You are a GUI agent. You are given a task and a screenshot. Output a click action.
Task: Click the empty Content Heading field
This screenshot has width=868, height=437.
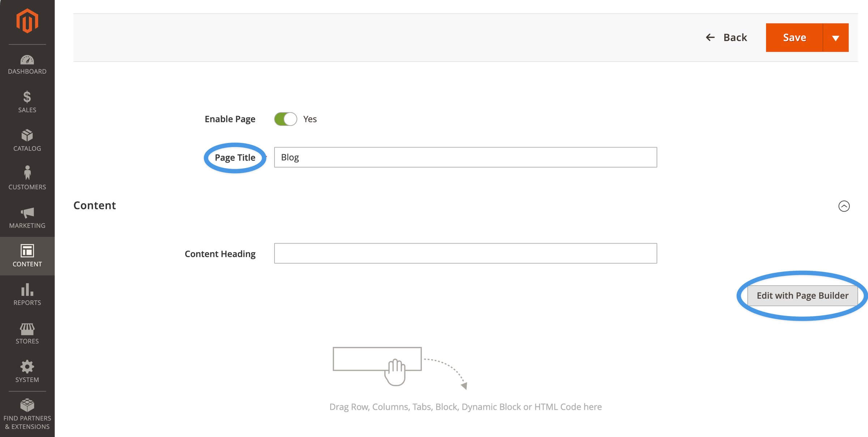click(x=465, y=254)
